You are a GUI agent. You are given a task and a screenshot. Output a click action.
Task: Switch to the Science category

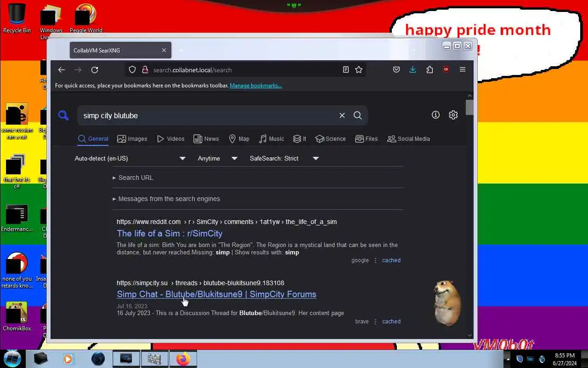(x=330, y=139)
